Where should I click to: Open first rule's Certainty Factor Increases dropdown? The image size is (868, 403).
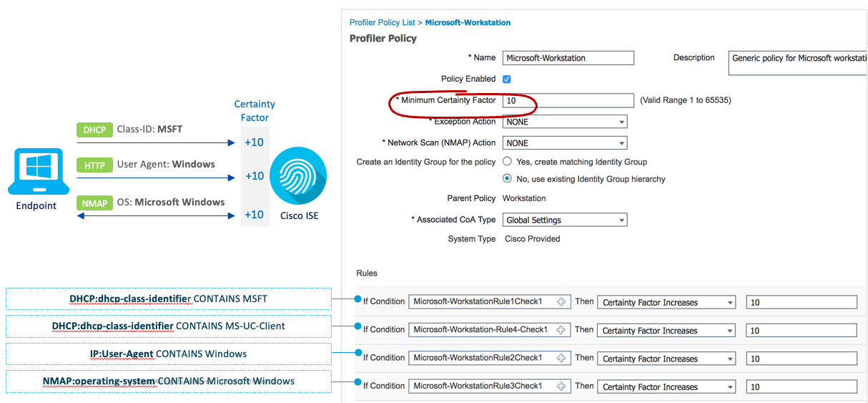click(x=666, y=303)
